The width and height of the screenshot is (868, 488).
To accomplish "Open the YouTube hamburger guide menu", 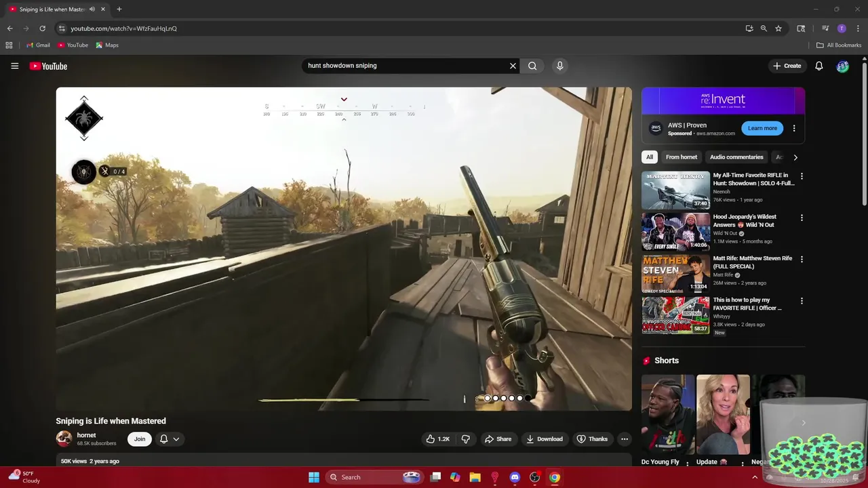I will tap(14, 66).
